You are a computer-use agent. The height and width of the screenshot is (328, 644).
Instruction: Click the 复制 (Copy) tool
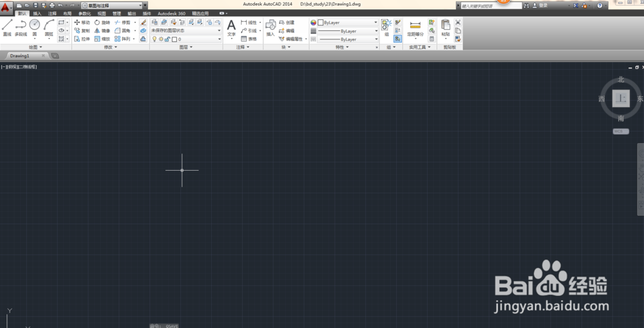click(x=82, y=30)
